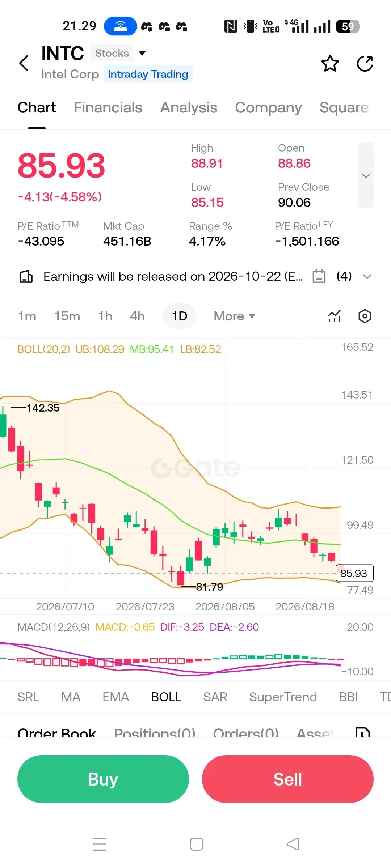Tap the 2026/08/05 date axis label
391x868 pixels.
click(225, 607)
